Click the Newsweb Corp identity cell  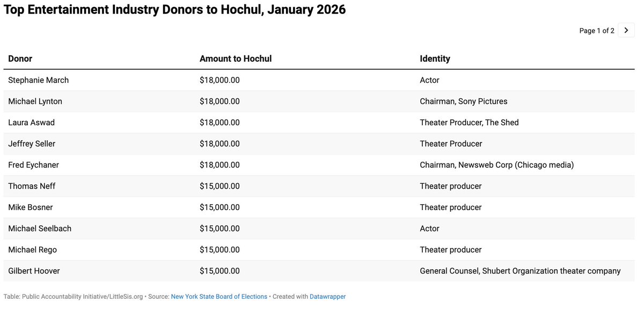coord(496,165)
